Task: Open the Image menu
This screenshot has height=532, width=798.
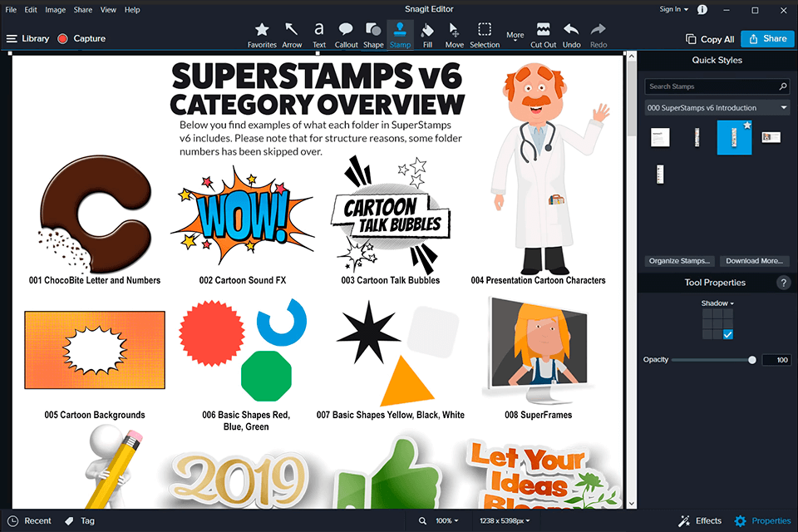Action: (55, 10)
